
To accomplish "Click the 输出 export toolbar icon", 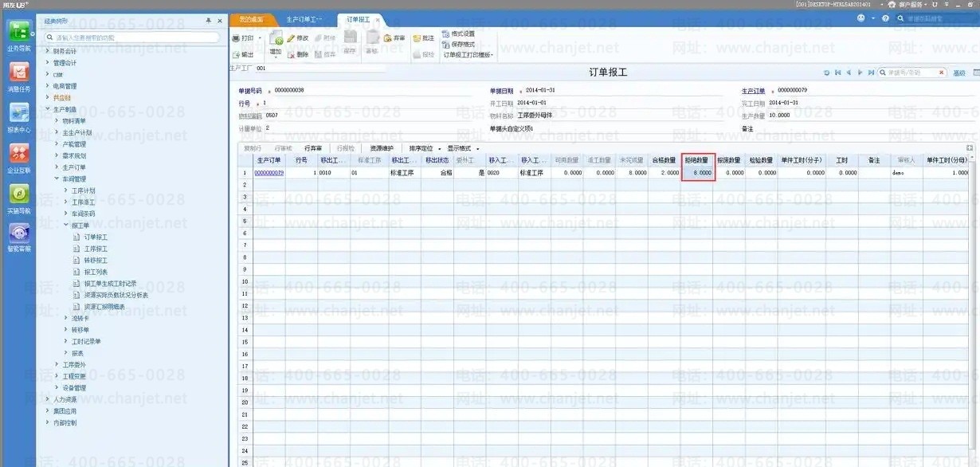I will point(236,55).
